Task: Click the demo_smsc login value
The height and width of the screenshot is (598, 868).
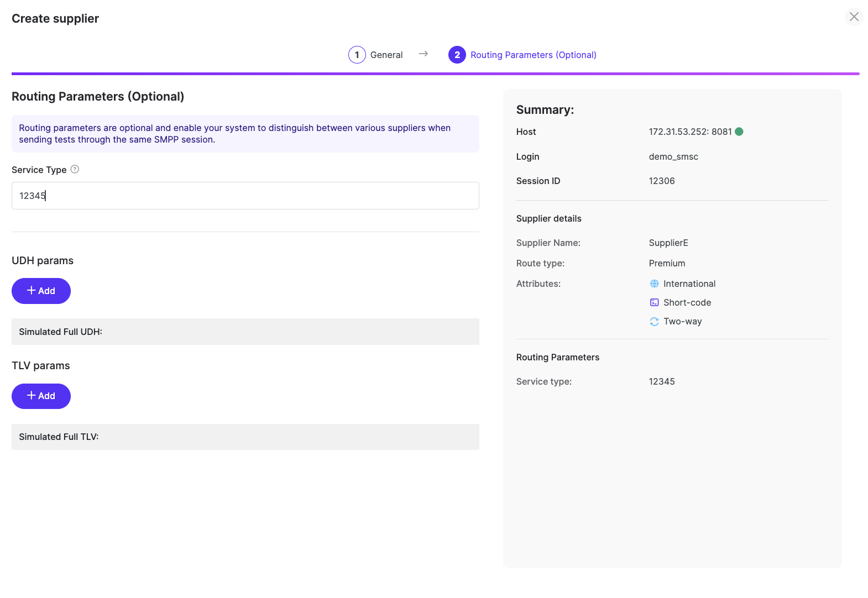Action: 673,157
